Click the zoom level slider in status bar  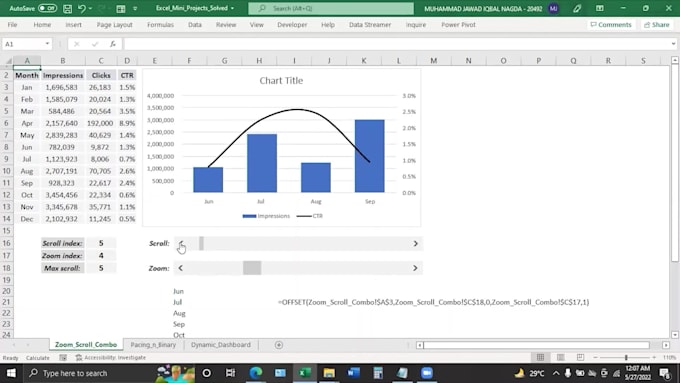626,357
